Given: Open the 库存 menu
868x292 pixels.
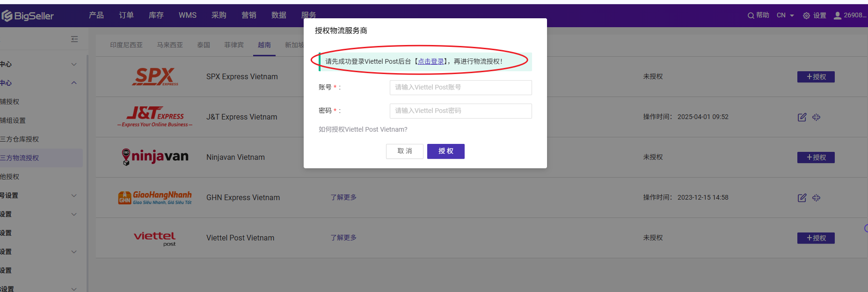Looking at the screenshot, I should click(x=156, y=15).
